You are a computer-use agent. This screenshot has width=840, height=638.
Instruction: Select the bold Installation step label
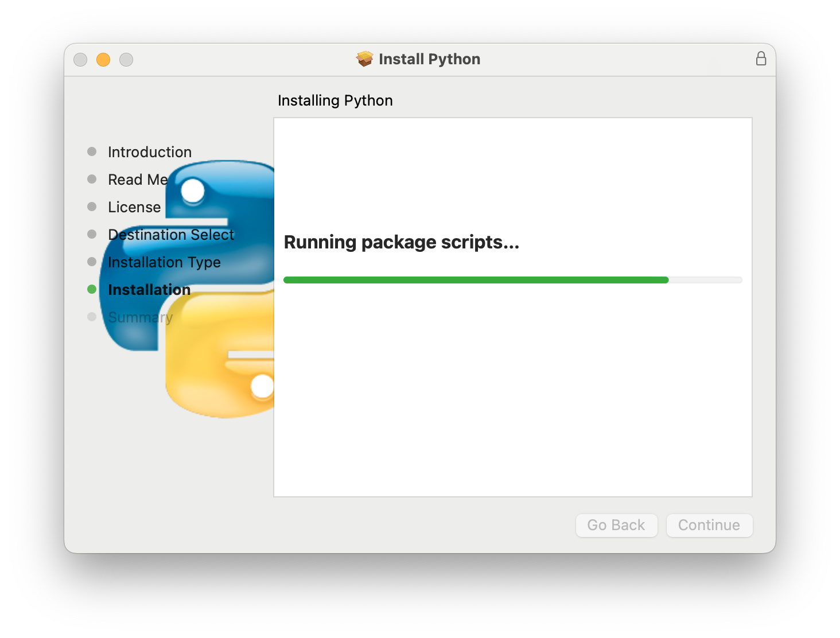coord(149,290)
